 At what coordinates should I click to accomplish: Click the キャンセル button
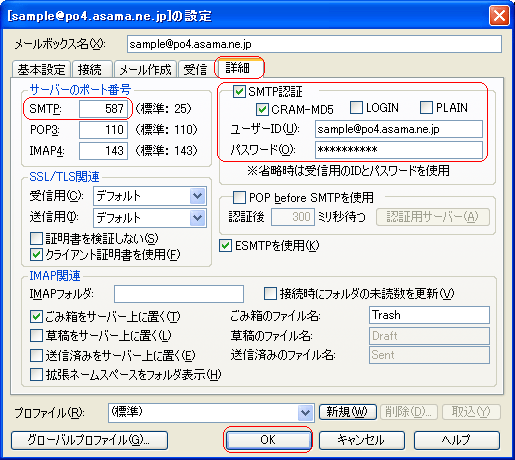point(362,440)
